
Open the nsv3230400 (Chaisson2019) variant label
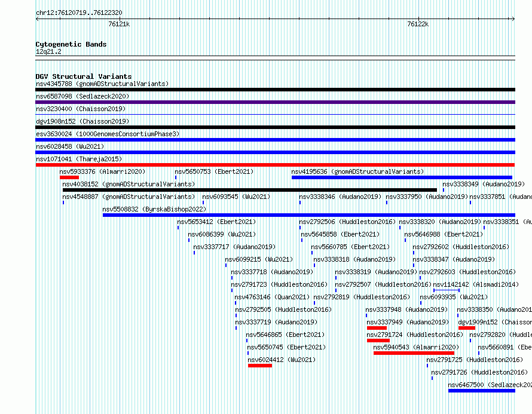tap(81, 109)
